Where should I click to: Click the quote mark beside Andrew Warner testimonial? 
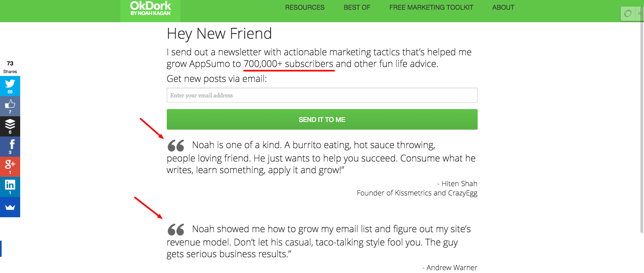tap(176, 230)
